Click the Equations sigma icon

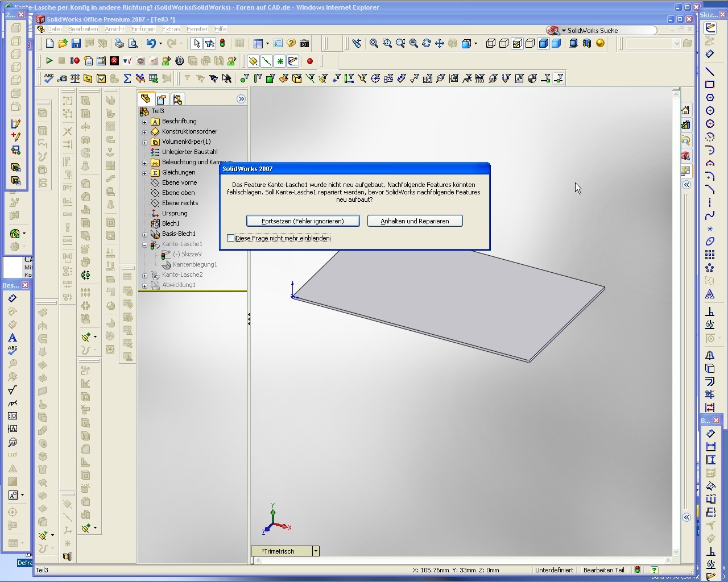coord(127,78)
